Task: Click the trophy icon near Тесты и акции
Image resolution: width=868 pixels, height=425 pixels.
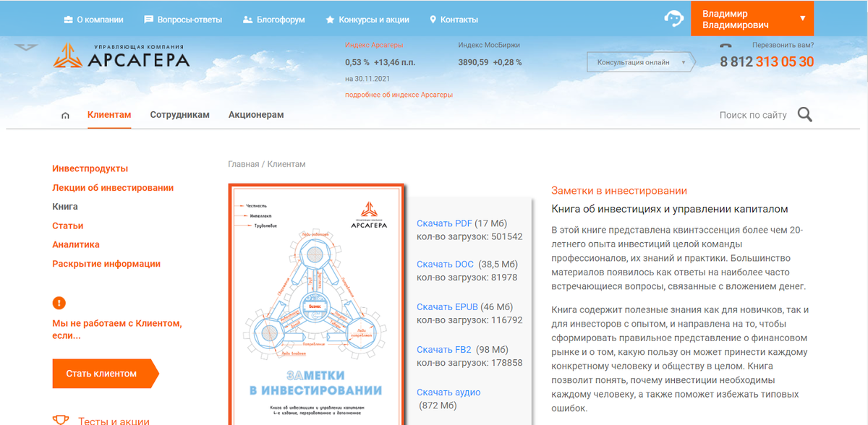Action: [61, 420]
